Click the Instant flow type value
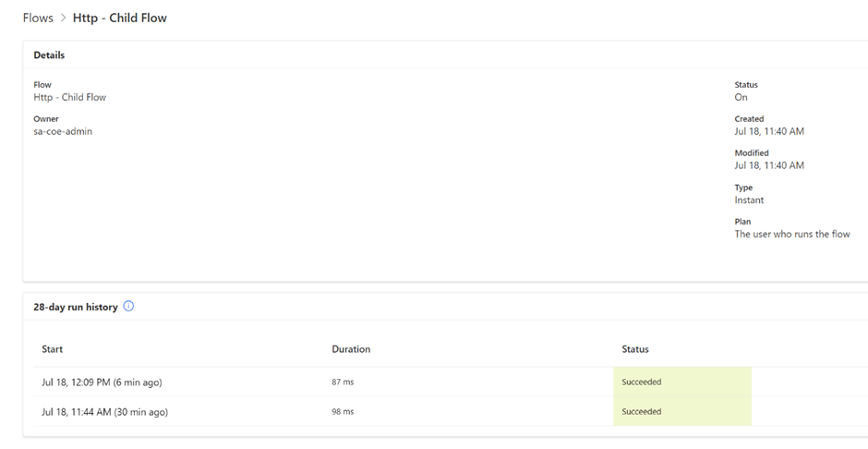The height and width of the screenshot is (449, 868). (749, 200)
